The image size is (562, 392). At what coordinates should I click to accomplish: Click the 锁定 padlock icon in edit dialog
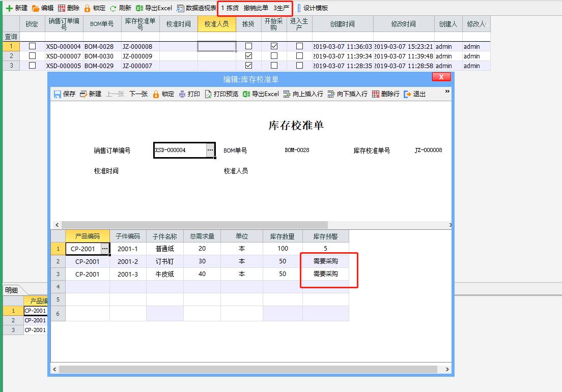click(x=156, y=94)
